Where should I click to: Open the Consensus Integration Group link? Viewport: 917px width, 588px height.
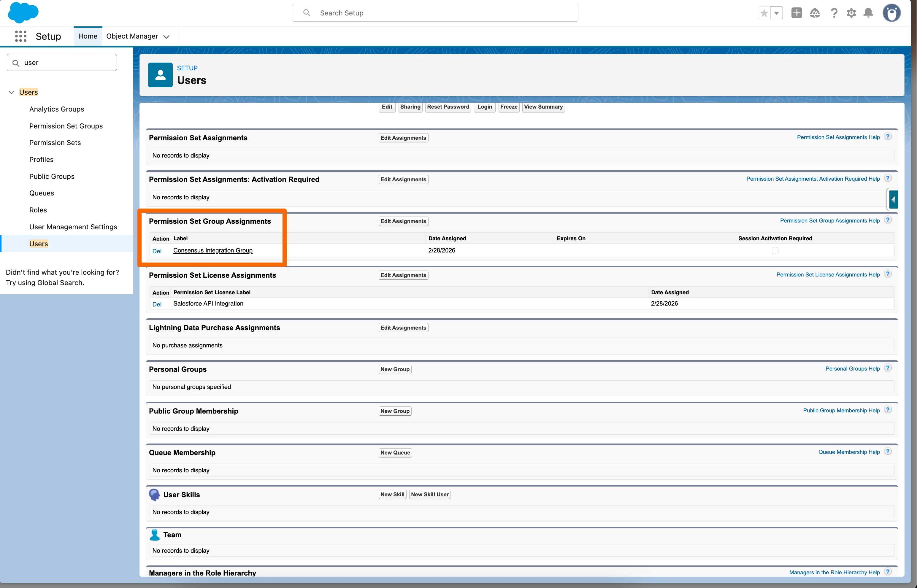(213, 250)
